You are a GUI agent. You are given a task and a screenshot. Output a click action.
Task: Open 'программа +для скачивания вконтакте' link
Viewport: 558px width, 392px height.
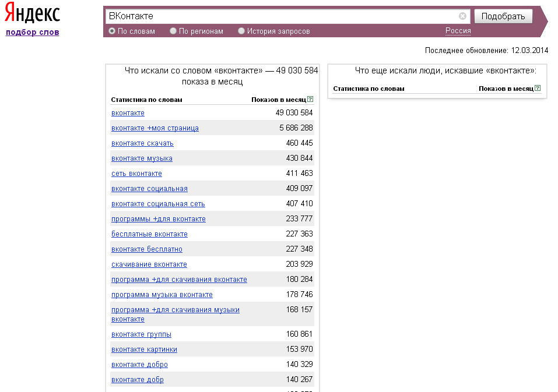click(179, 280)
